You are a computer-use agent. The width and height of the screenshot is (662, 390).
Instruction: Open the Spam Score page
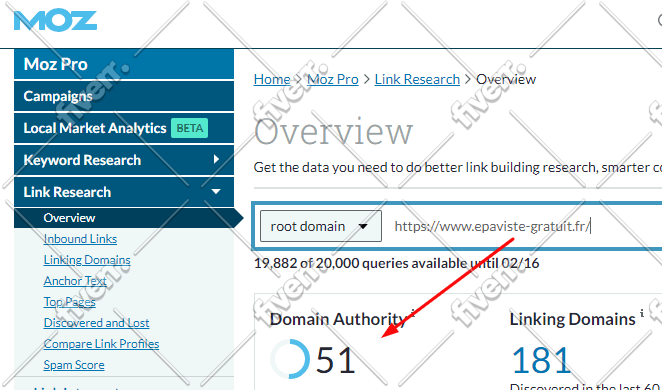coord(74,365)
